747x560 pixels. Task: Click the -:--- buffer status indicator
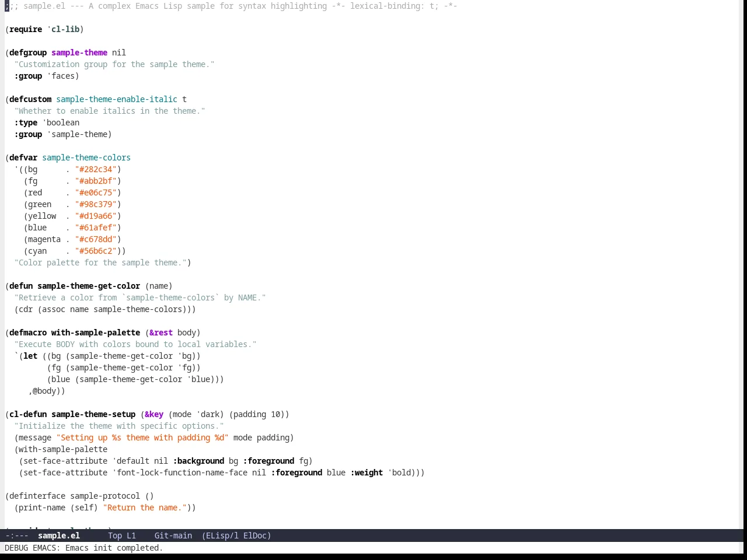[17, 535]
